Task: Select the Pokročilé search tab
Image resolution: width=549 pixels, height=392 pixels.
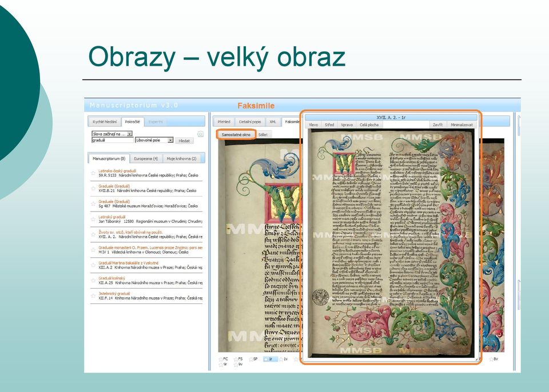Action: point(133,122)
